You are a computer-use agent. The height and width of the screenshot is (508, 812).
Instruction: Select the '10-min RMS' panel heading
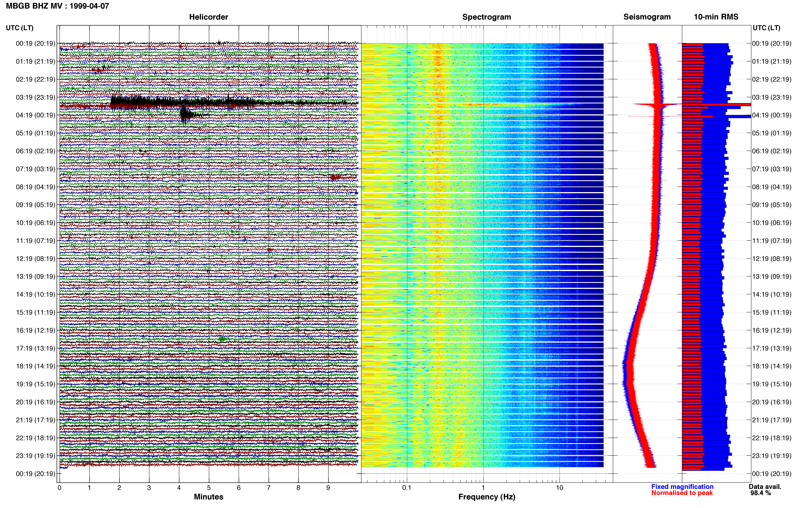pyautogui.click(x=716, y=17)
